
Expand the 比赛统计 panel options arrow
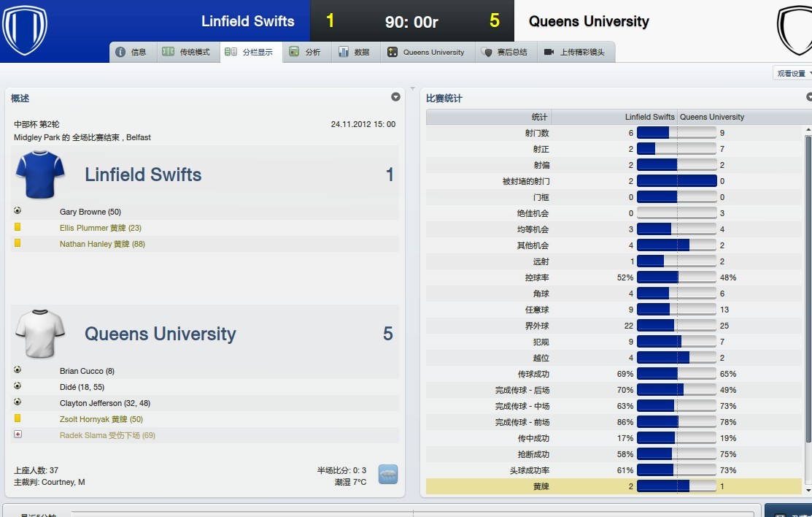click(x=809, y=97)
